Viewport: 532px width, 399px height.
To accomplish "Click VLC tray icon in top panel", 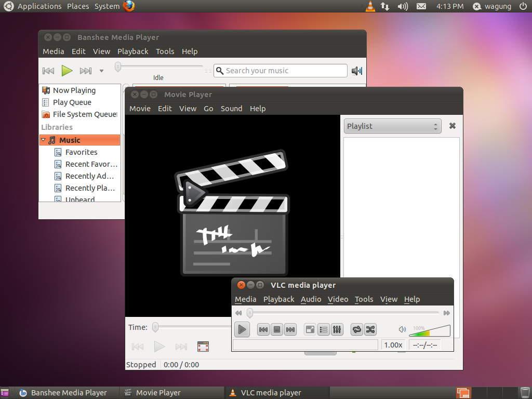I will pyautogui.click(x=370, y=6).
